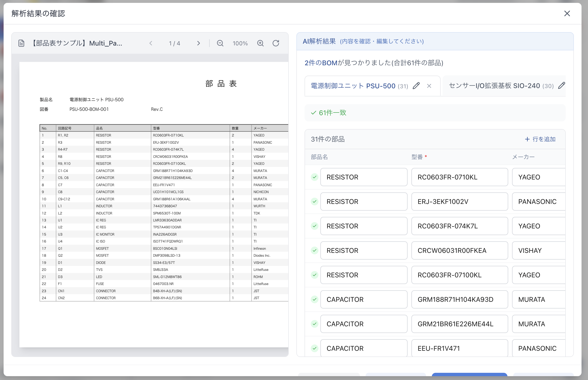Edit part name field of GRM21BR61E226ME44L row
The height and width of the screenshot is (380, 588).
click(364, 324)
